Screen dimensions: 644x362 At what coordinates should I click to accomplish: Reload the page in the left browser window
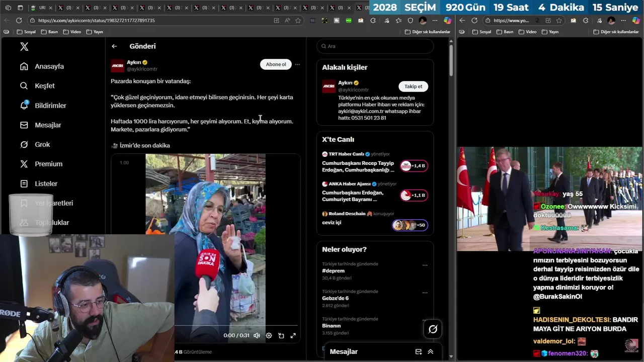click(x=19, y=21)
